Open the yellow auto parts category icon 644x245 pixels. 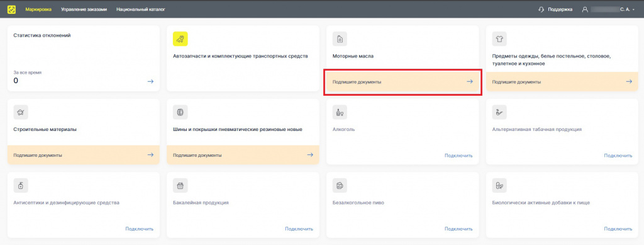pos(180,39)
